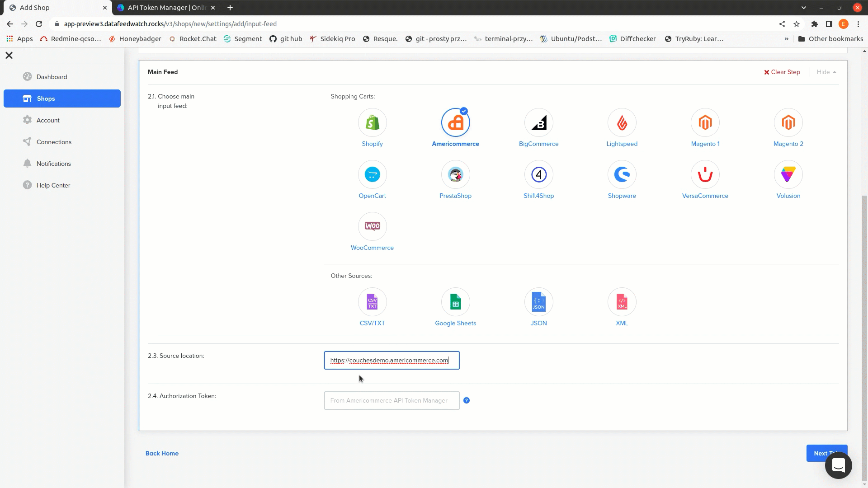
Task: Bookmark this page with the star icon
Action: 797,24
